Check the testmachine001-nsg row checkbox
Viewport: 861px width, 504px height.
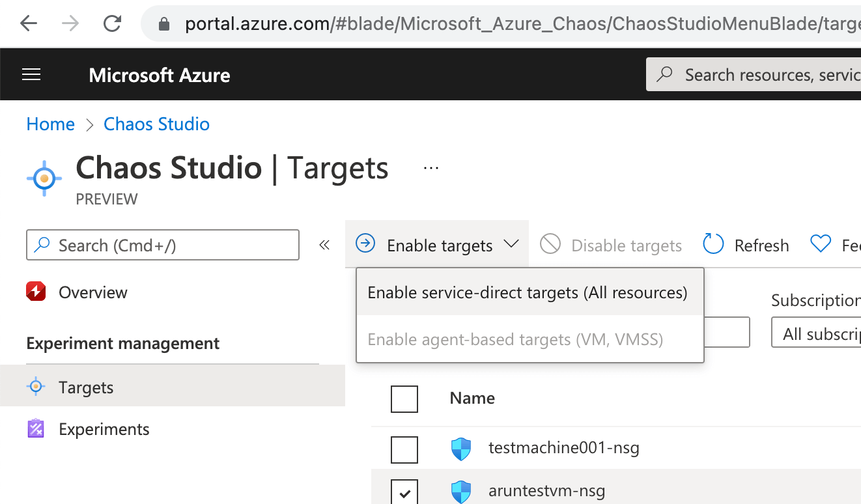coord(404,449)
